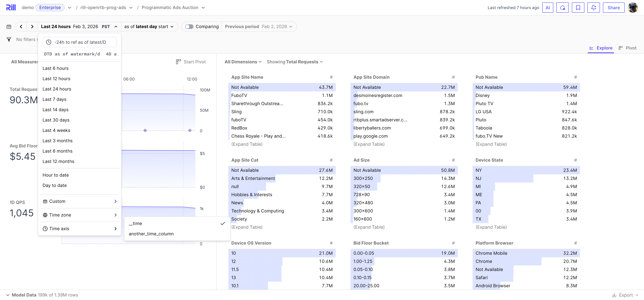
Task: Expand the App Site Name table
Action: [246, 144]
